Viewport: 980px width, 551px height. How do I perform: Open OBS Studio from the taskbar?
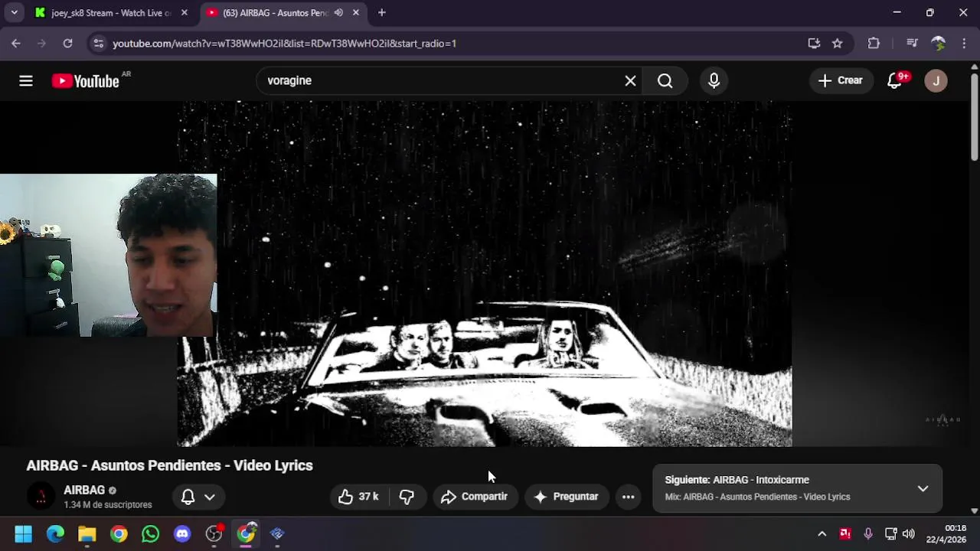(x=214, y=533)
